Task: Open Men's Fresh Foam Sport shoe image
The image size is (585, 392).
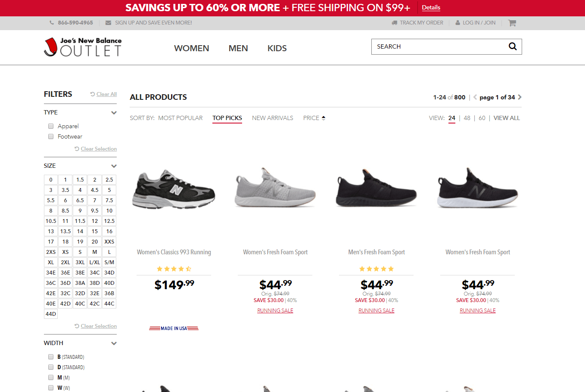Action: click(377, 188)
